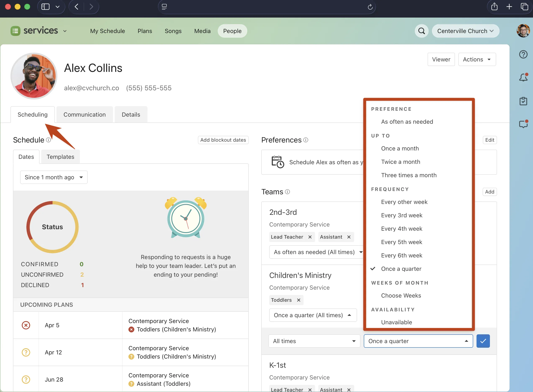Image resolution: width=533 pixels, height=392 pixels.
Task: Click the declined icon for Apr 5
Action: point(26,325)
